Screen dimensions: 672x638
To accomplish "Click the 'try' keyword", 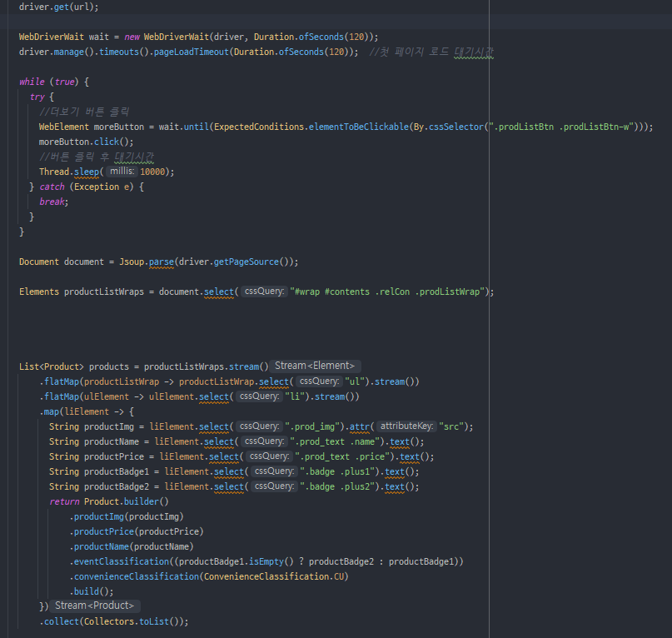I will pyautogui.click(x=37, y=97).
